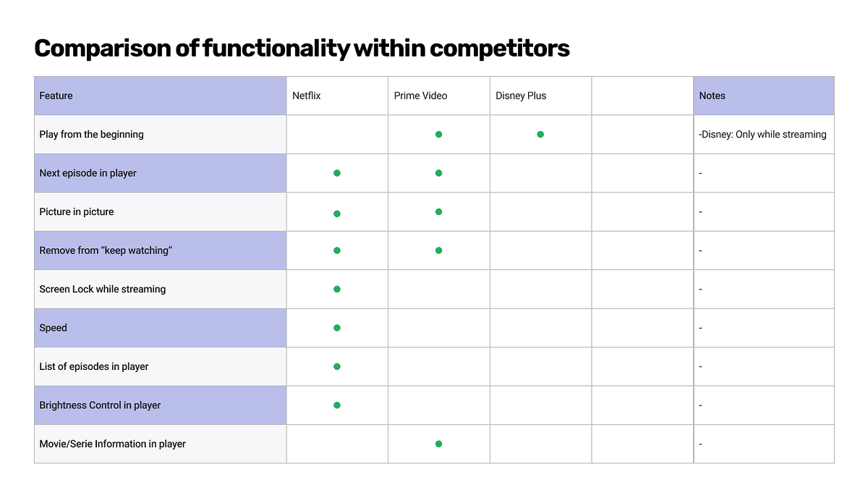
Task: Click Netflix dot for Brightness Control in player
Action: 337,405
